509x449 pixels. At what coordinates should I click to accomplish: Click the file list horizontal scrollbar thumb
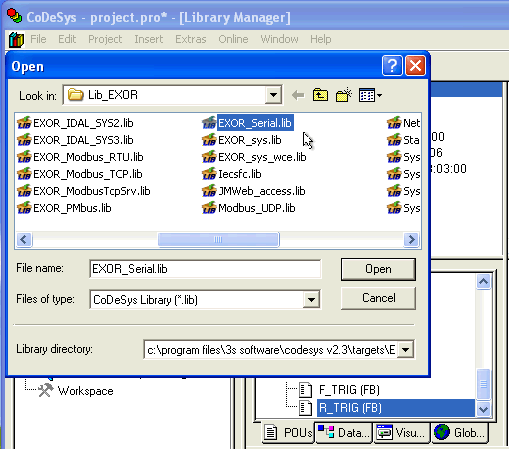tap(218, 239)
